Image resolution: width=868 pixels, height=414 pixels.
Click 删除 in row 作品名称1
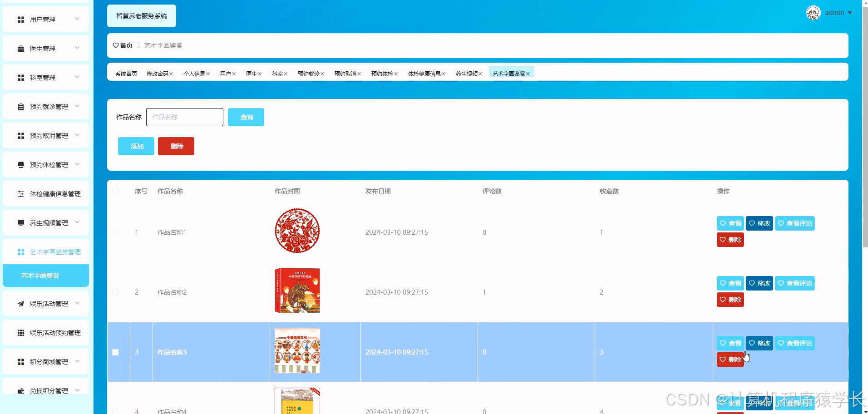point(730,240)
